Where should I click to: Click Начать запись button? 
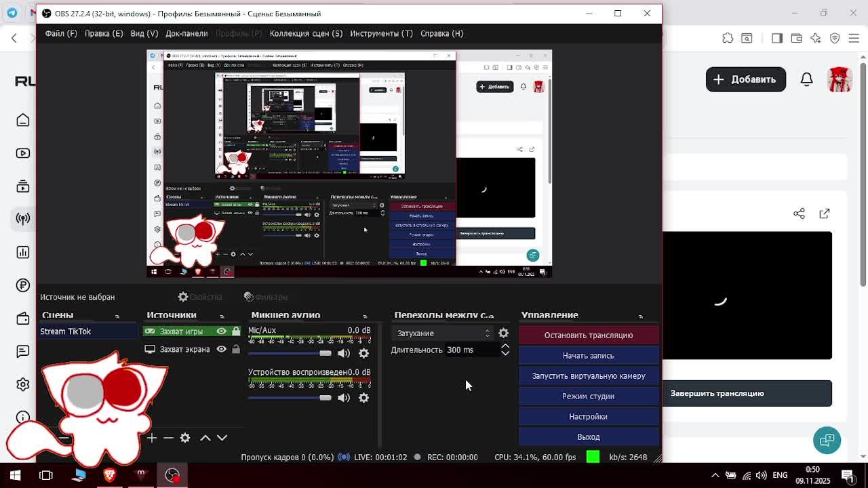tap(589, 355)
